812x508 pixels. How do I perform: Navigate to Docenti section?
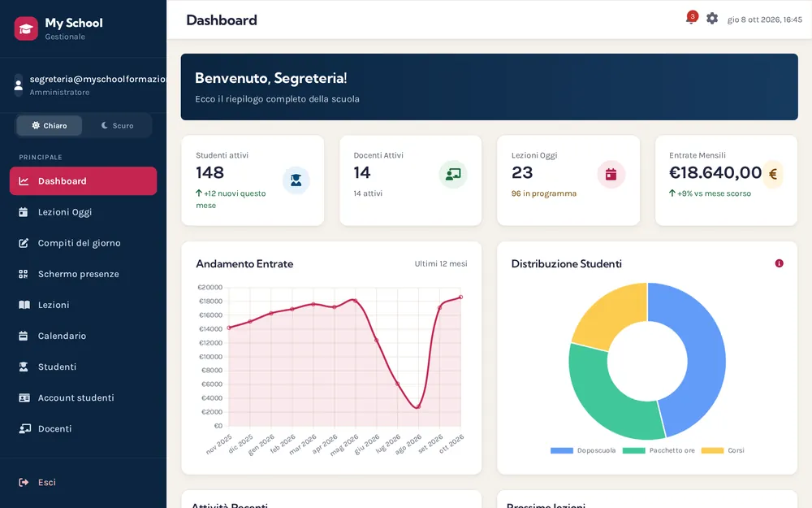tap(83, 428)
